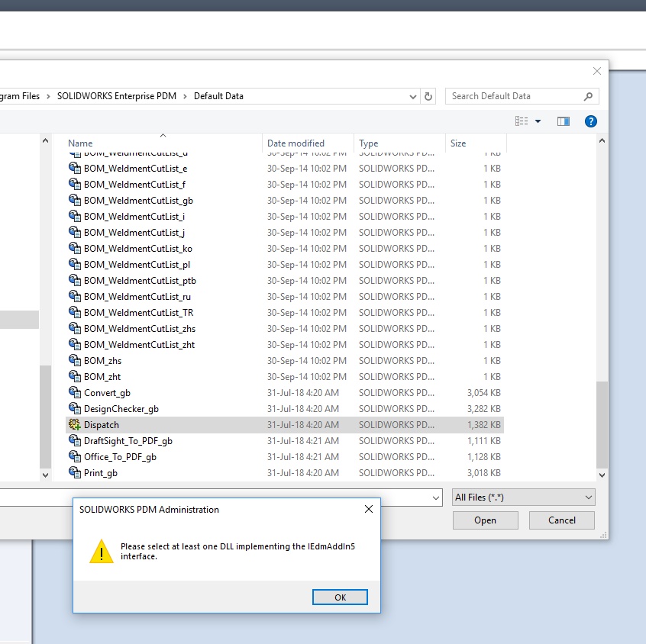This screenshot has height=644, width=646.
Task: Click the BOM_WeldmentCutList_pl file icon
Action: pos(75,264)
